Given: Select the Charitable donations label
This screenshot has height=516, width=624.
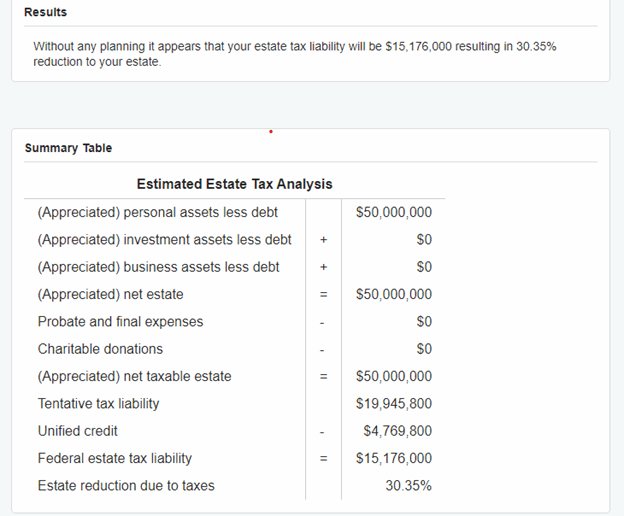Looking at the screenshot, I should pyautogui.click(x=100, y=349).
